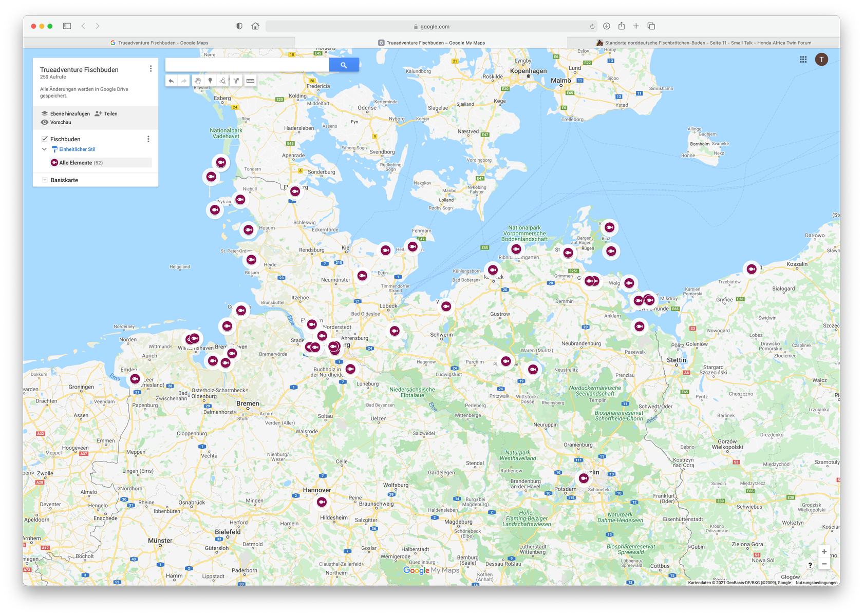This screenshot has height=616, width=863.
Task: Click Ebene hinzufügen to add a layer
Action: pos(66,114)
